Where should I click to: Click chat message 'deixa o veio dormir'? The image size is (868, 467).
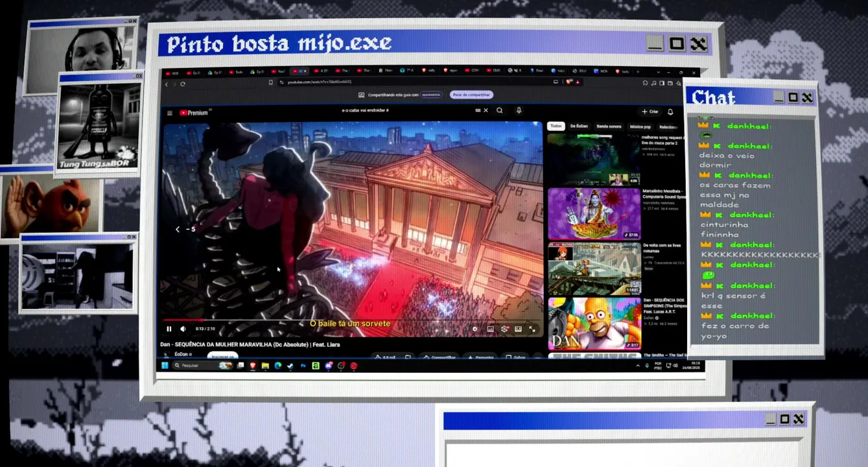(x=726, y=160)
